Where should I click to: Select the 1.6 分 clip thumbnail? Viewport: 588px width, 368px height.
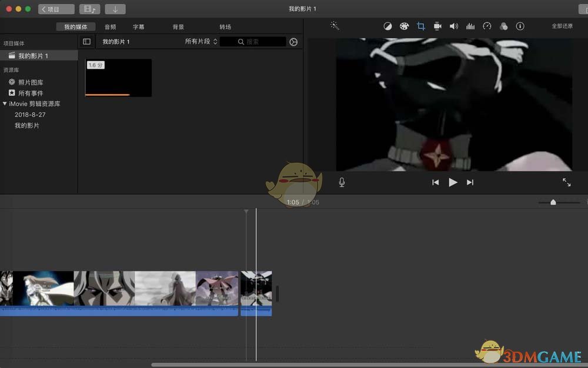click(x=119, y=78)
